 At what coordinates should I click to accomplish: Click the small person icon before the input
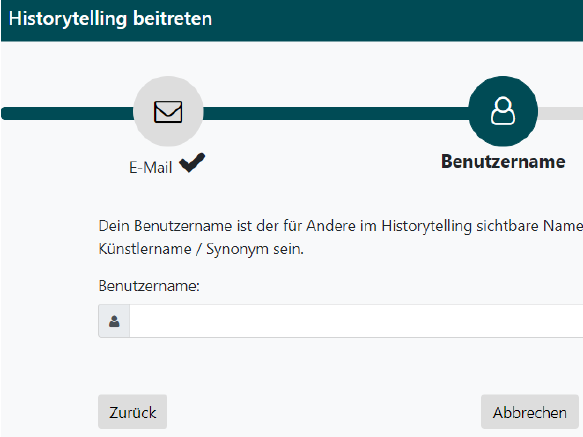click(x=114, y=321)
